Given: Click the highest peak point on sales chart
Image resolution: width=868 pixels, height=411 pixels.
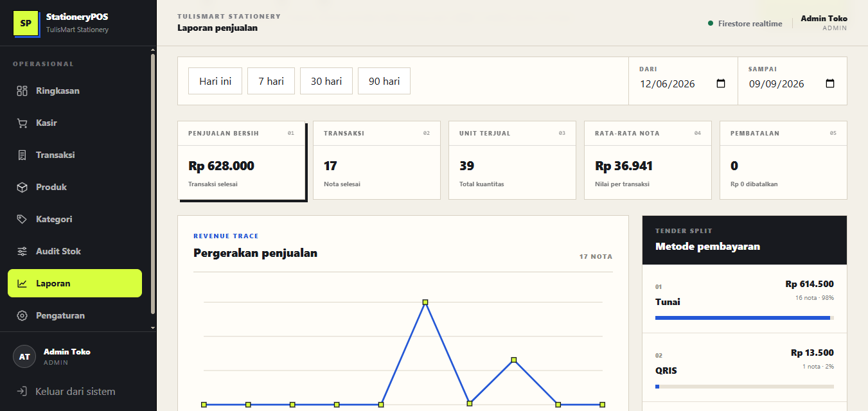Looking at the screenshot, I should click(425, 302).
